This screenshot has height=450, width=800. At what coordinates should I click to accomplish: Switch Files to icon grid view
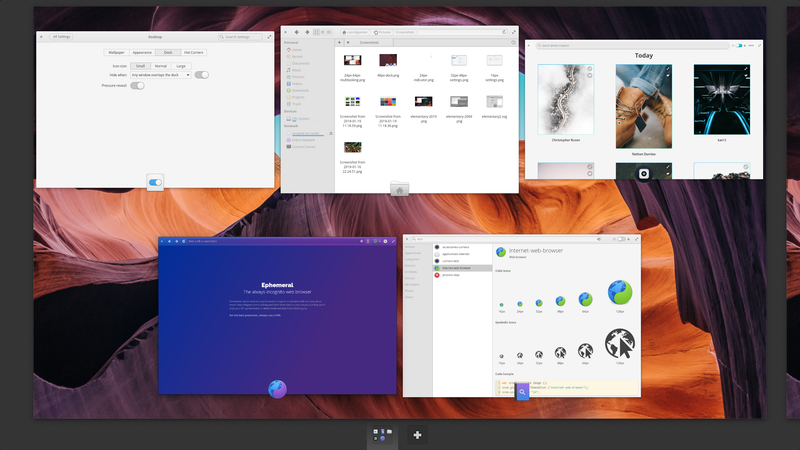pyautogui.click(x=316, y=32)
